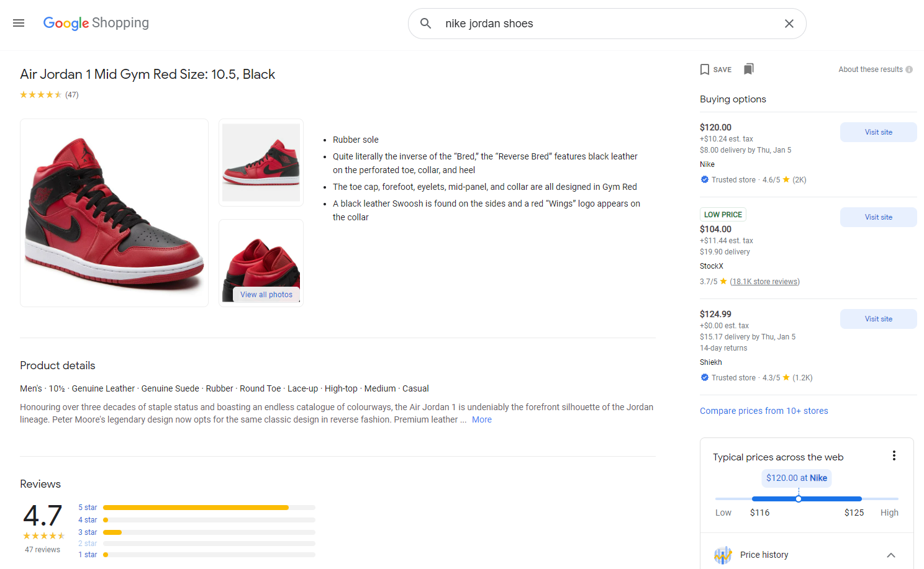Click the 3 star rating bar

(209, 532)
